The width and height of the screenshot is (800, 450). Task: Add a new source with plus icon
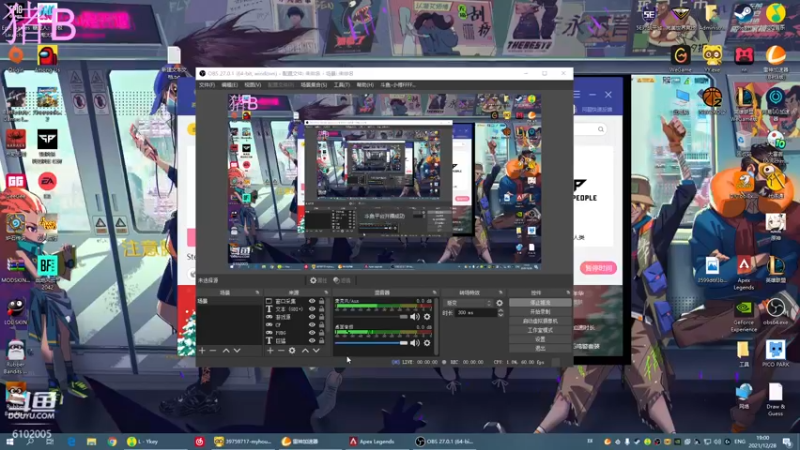pyautogui.click(x=270, y=351)
